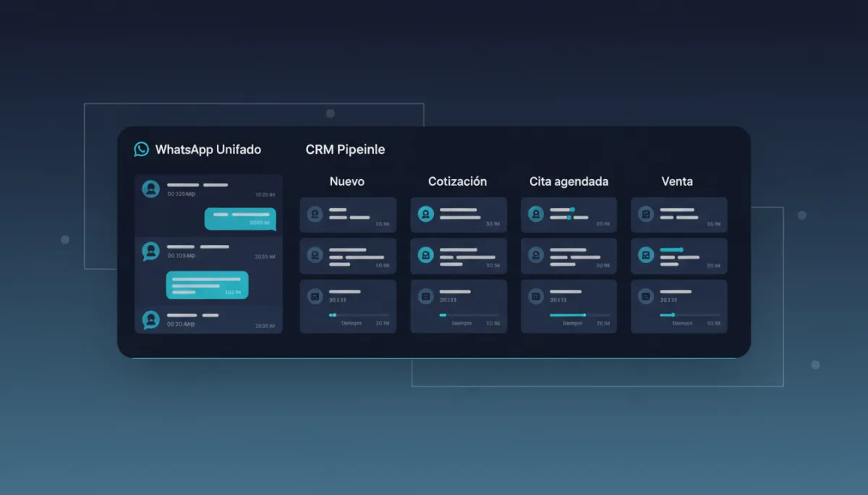Viewport: 868px width, 495px height.
Task: Click avatar on second Cita agendada card
Action: point(535,255)
